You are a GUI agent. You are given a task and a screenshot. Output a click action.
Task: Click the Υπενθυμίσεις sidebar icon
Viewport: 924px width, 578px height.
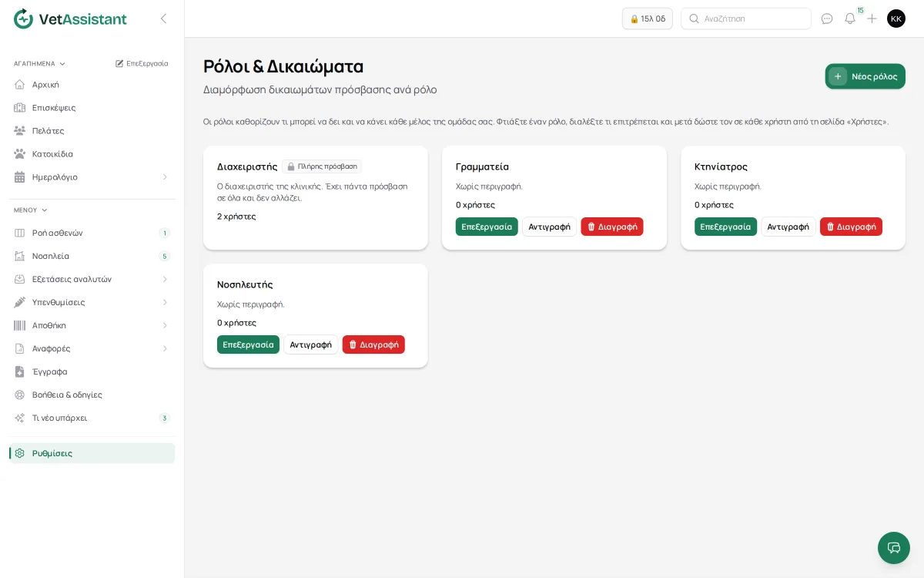pyautogui.click(x=20, y=302)
